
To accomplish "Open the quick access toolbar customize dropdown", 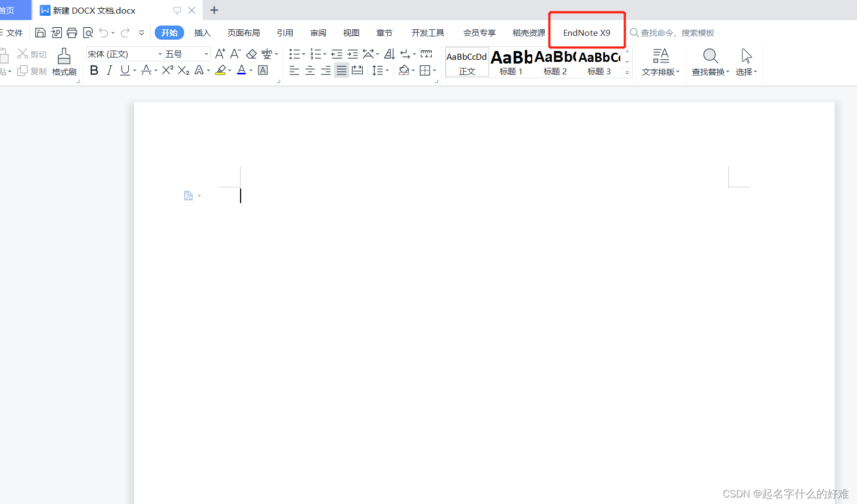I will 142,33.
